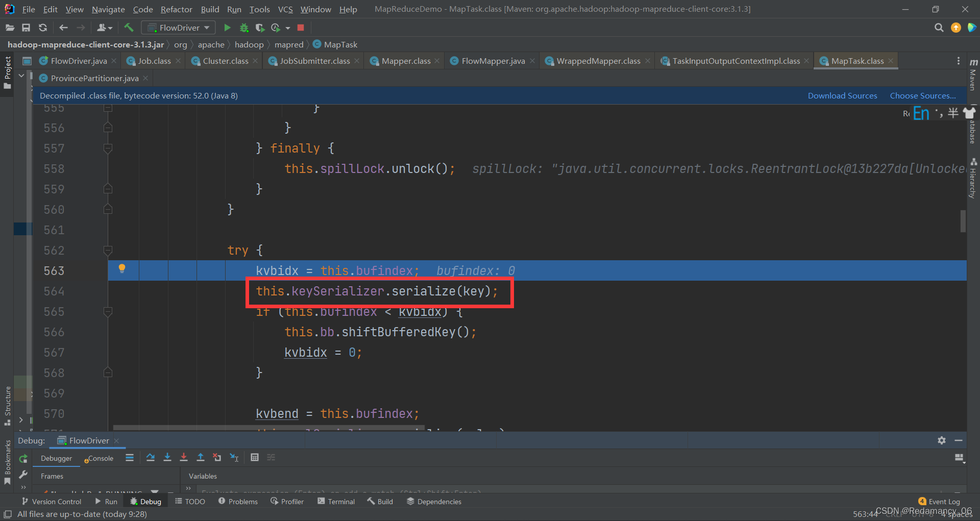
Task: Click the intention lightbulb on line 563
Action: tap(122, 268)
